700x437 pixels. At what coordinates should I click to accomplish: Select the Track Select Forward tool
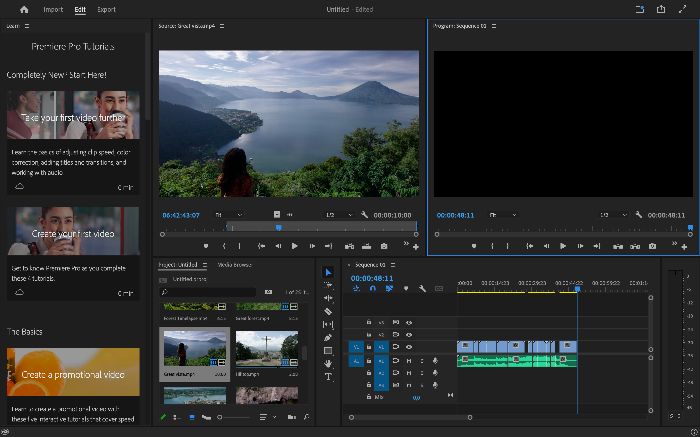(329, 285)
